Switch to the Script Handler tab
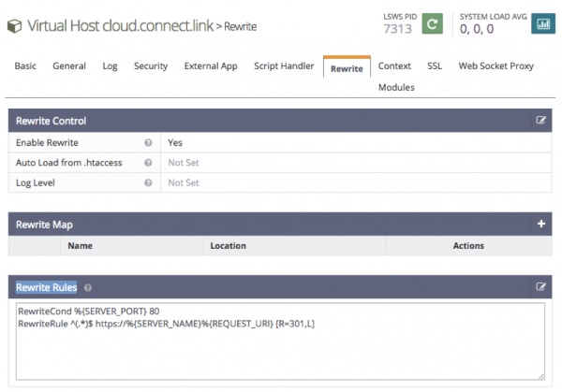Image resolution: width=562 pixels, height=392 pixels. (x=283, y=66)
